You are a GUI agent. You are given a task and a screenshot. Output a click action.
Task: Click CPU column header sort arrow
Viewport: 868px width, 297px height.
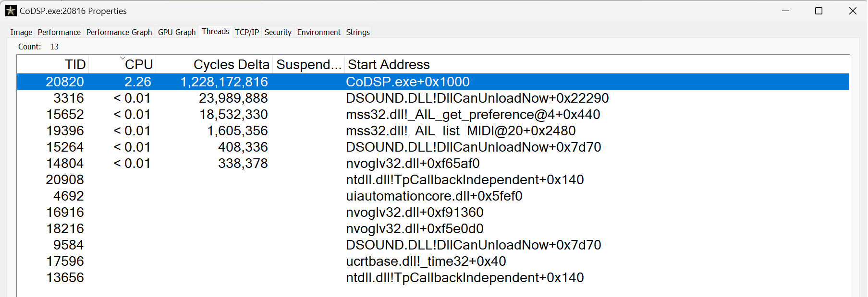(122, 58)
